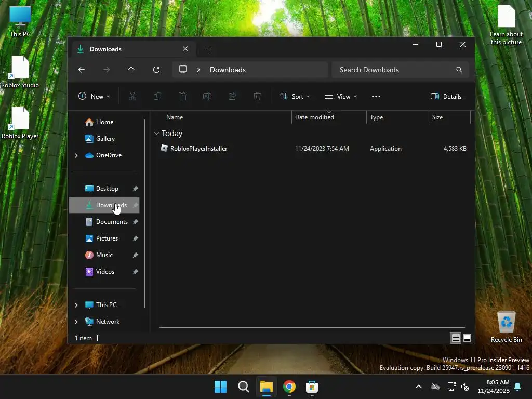Open Videos in navigation pane
The image size is (532, 399).
point(105,272)
